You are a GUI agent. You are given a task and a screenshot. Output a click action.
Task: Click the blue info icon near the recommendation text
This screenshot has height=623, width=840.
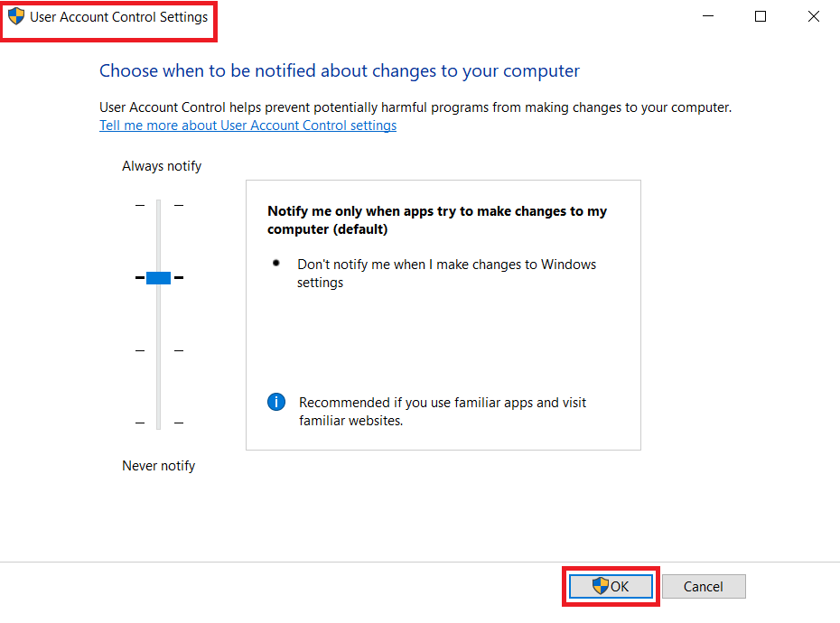click(x=276, y=402)
